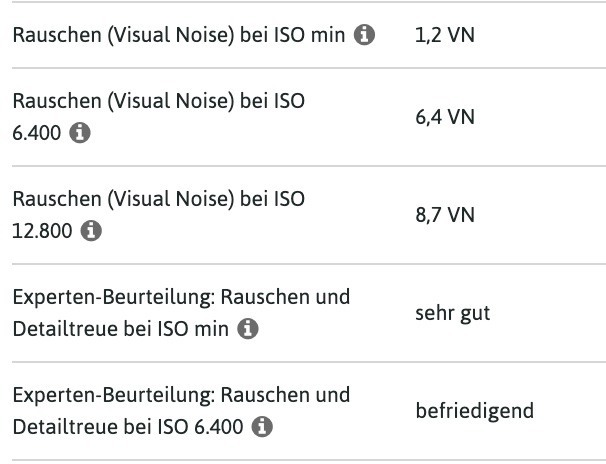Screen dimensions: 606x464
Task: Click the value 1,2 VN
Action: 443,36
